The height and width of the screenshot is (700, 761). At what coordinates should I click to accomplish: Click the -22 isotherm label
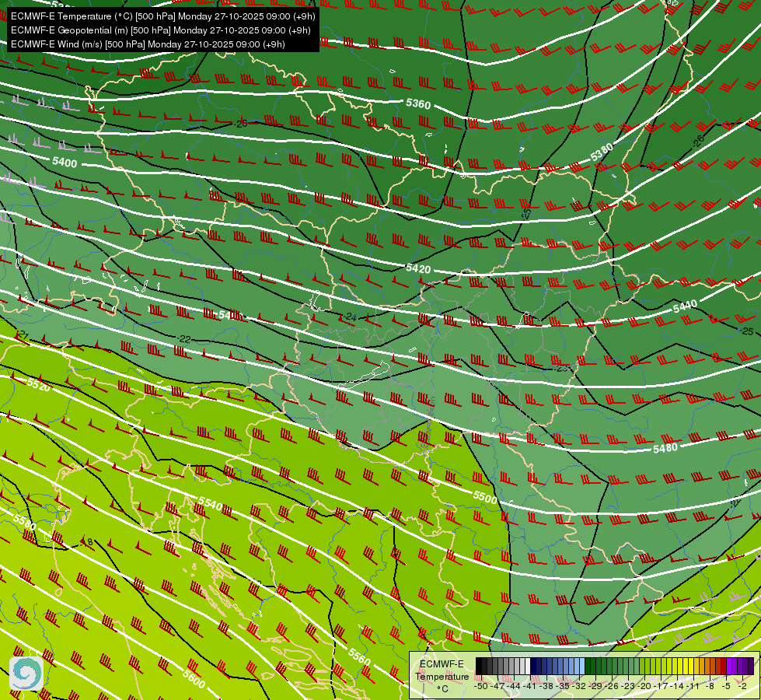(183, 338)
